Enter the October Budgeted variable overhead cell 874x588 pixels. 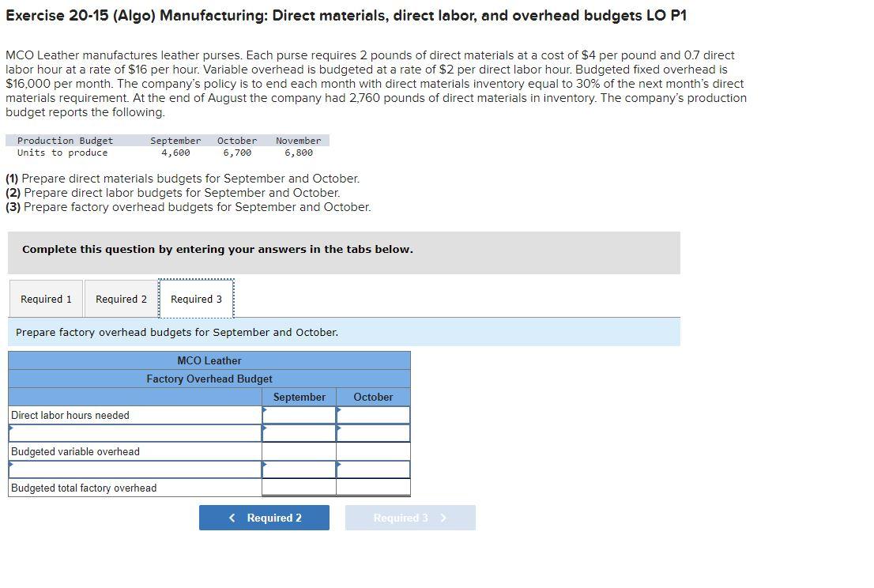373,451
